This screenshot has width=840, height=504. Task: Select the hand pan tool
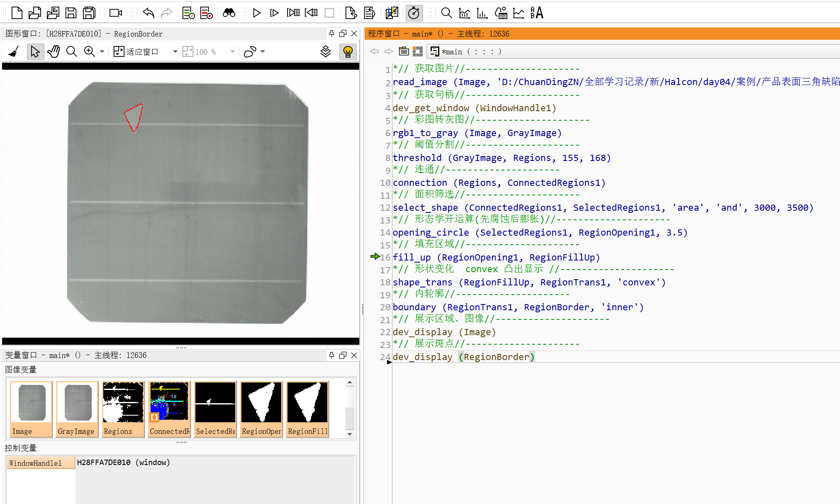click(54, 51)
